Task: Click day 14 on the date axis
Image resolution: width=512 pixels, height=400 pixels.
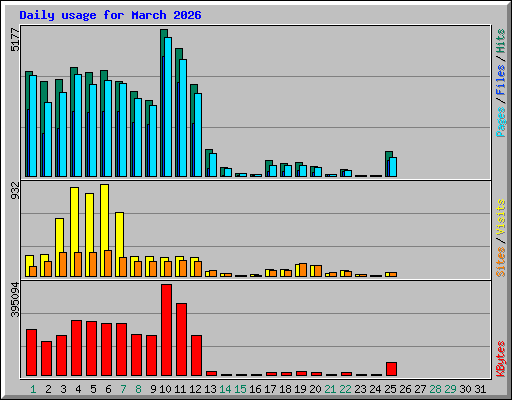Action: click(x=225, y=389)
